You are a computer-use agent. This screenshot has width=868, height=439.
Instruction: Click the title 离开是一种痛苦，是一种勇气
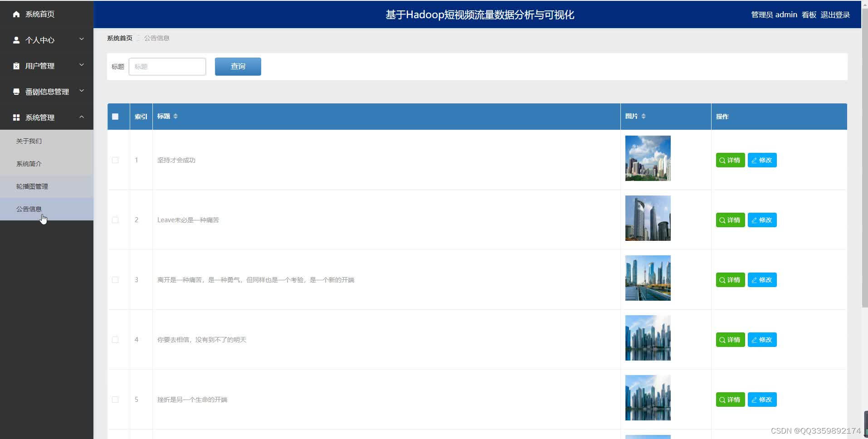point(256,280)
